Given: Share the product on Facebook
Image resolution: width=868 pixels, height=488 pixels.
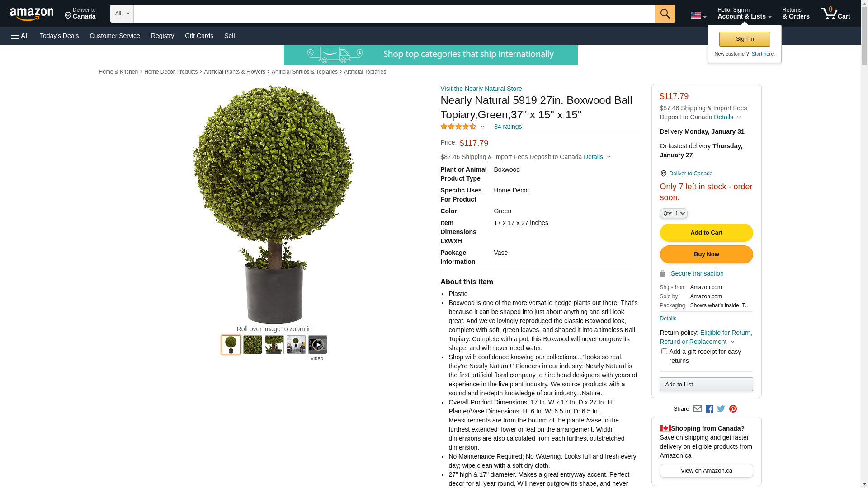Looking at the screenshot, I should click(709, 409).
